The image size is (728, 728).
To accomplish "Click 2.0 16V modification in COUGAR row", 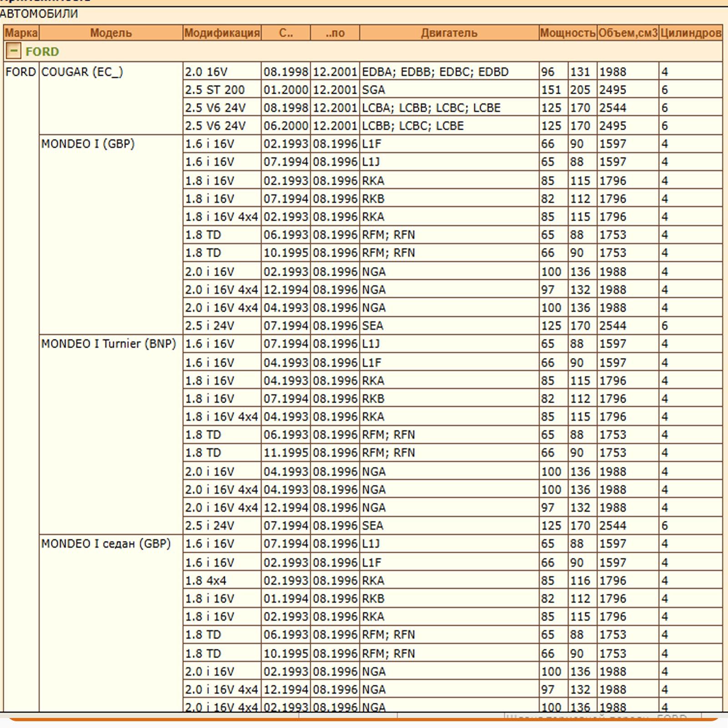I will click(x=222, y=72).
